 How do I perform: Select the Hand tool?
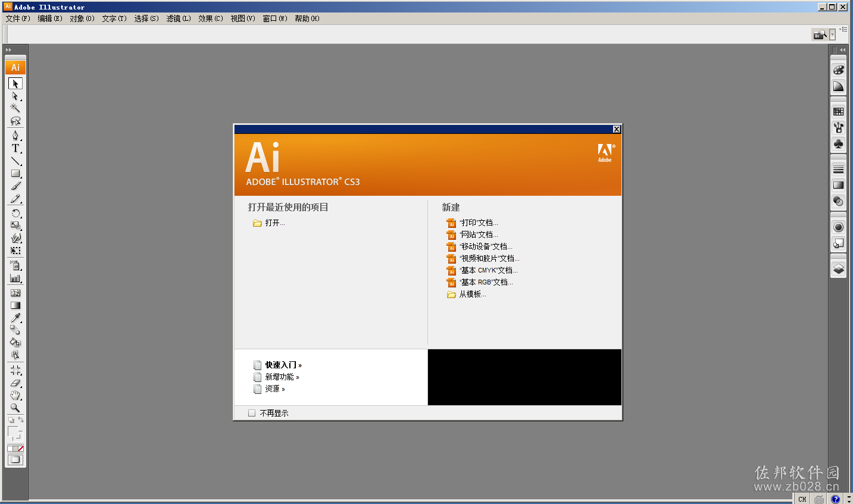[x=15, y=395]
